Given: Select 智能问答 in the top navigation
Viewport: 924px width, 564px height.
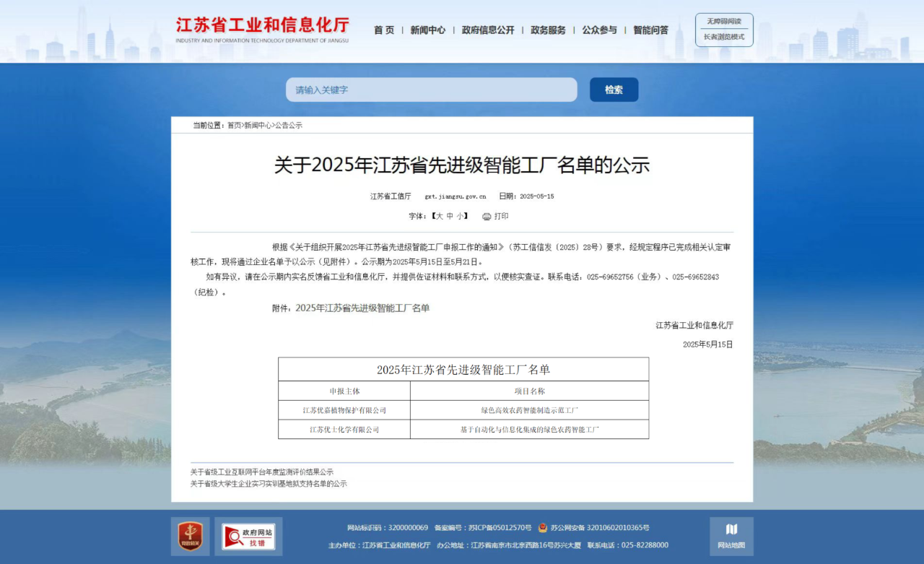Looking at the screenshot, I should click(x=650, y=30).
